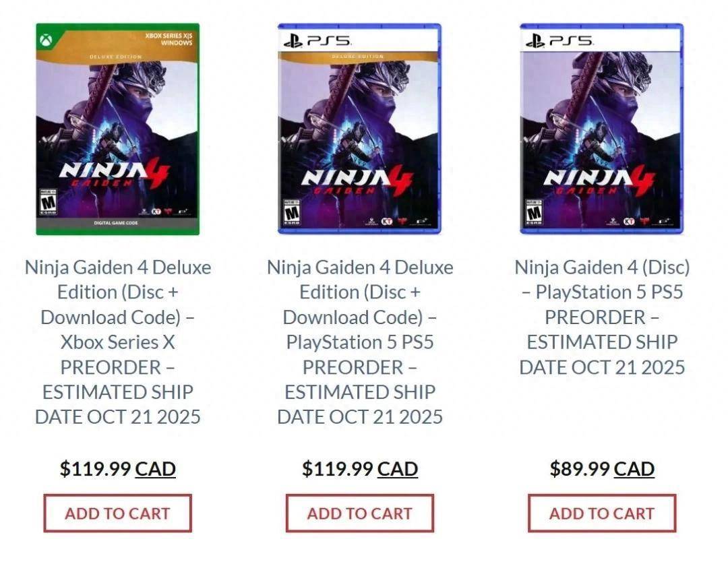Click the ESRB M rating on the standard PS5 cover
This screenshot has width=728, height=570.
[x=533, y=212]
